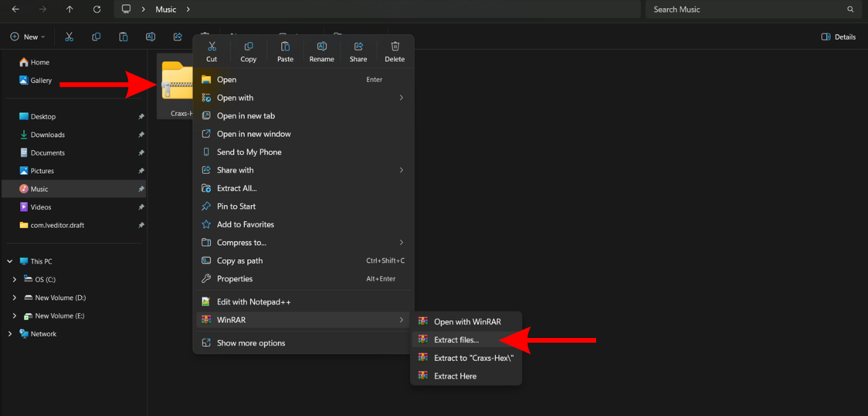Select Extract files... from WinRAR submenu
Image resolution: width=868 pixels, height=416 pixels.
[x=456, y=340]
